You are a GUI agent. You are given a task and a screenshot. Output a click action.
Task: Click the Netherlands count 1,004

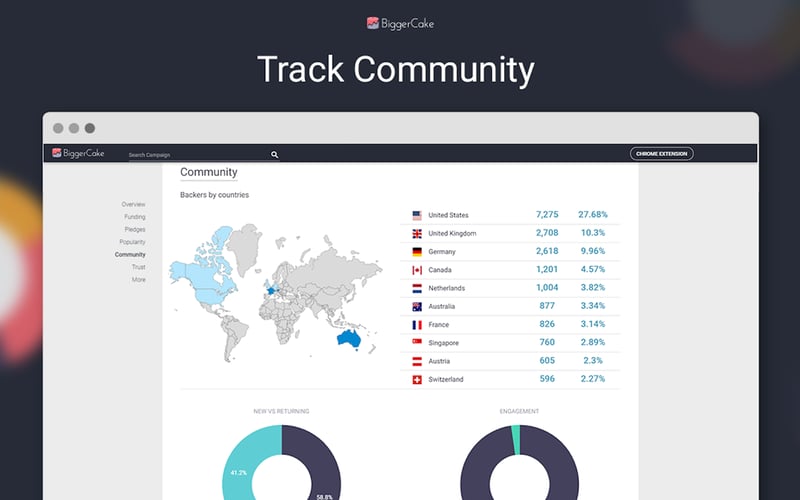(x=547, y=288)
